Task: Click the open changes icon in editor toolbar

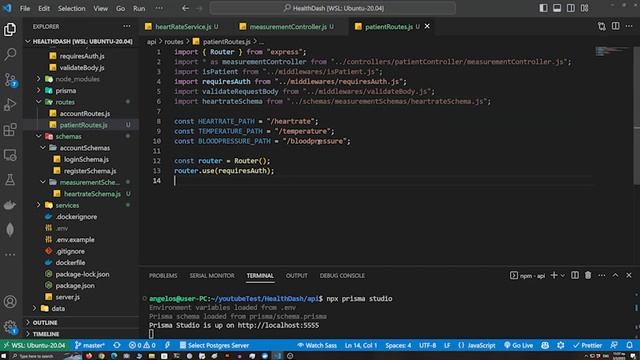Action: [602, 27]
